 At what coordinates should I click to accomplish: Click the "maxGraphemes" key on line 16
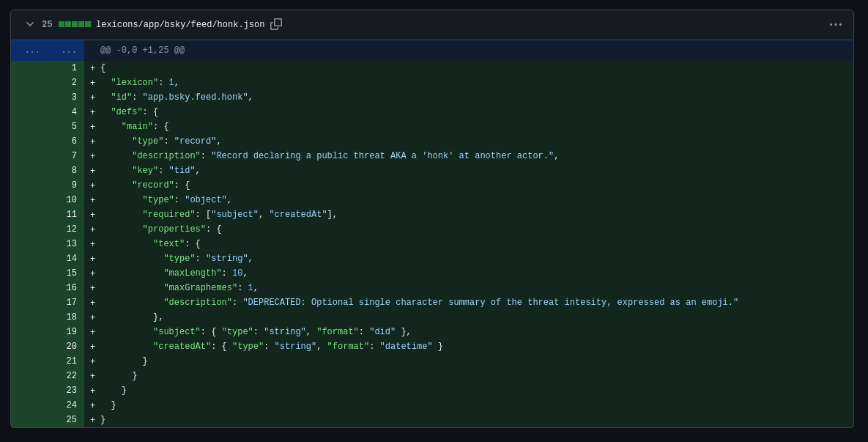click(x=200, y=288)
